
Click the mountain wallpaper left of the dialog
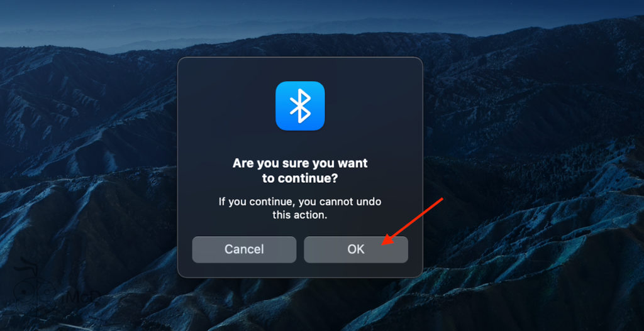pyautogui.click(x=88, y=164)
